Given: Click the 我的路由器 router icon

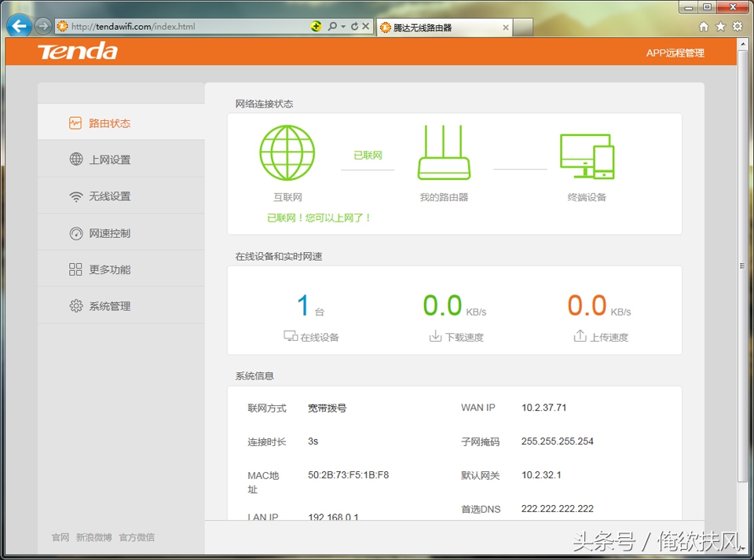Looking at the screenshot, I should 444,152.
